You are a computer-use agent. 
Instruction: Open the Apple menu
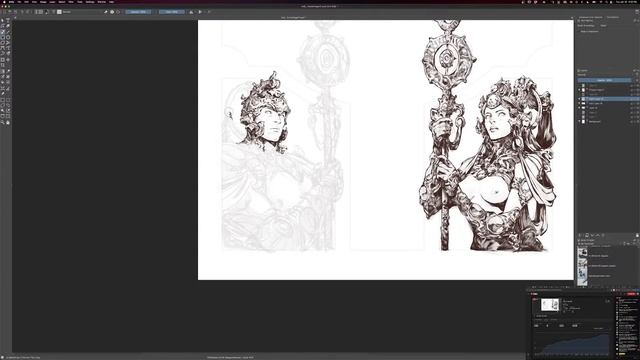point(4,2)
